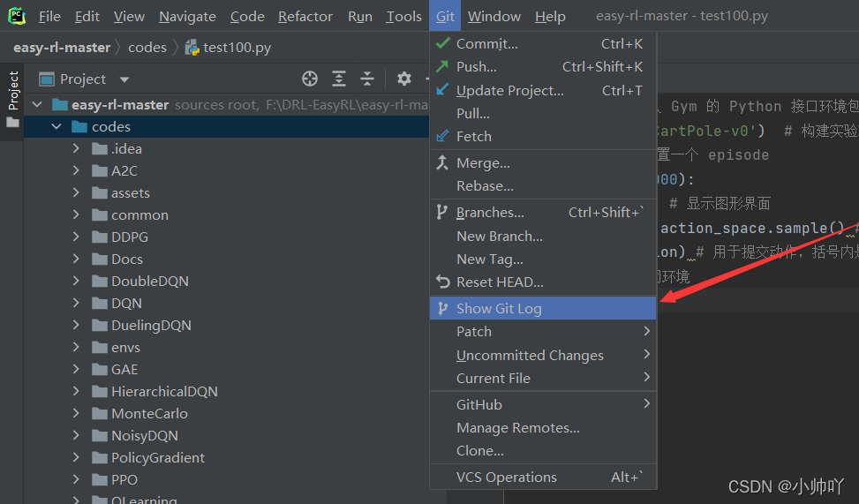Click the A2C folder icon
Image resolution: width=859 pixels, height=504 pixels.
click(x=100, y=171)
